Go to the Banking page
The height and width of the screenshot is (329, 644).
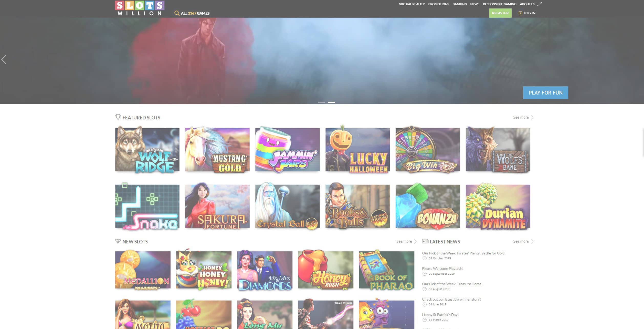[459, 4]
